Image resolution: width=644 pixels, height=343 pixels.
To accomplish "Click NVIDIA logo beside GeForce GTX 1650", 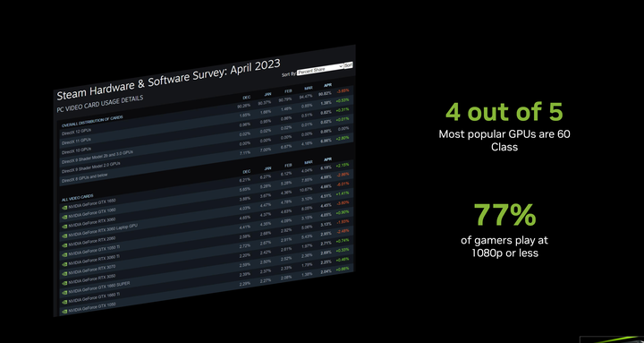I will 64,208.
